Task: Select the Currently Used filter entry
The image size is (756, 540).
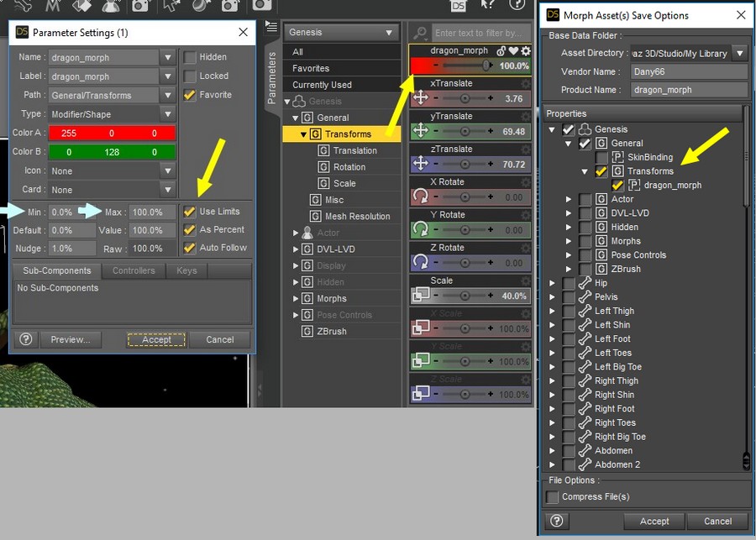Action: click(x=341, y=85)
